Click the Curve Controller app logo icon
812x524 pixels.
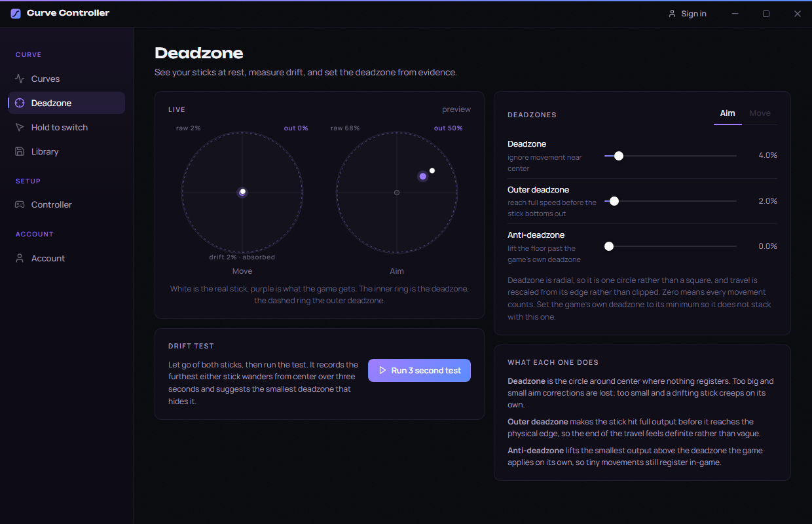click(x=16, y=14)
